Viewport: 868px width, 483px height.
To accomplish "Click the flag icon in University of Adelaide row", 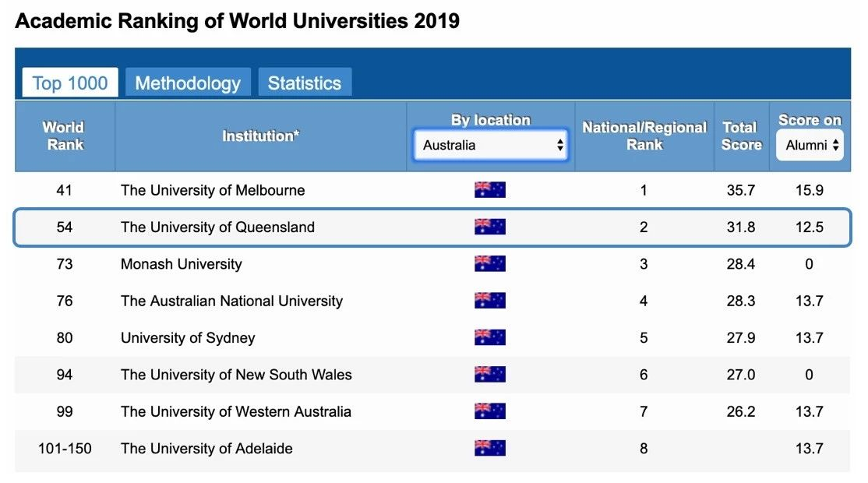I will pyautogui.click(x=489, y=448).
